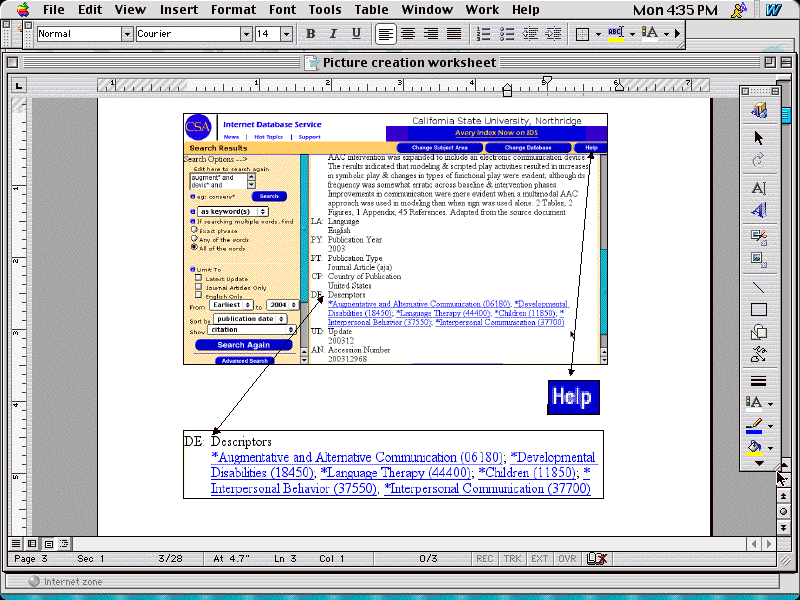This screenshot has width=800, height=600.
Task: Switch to online layout view button
Action: tap(32, 544)
